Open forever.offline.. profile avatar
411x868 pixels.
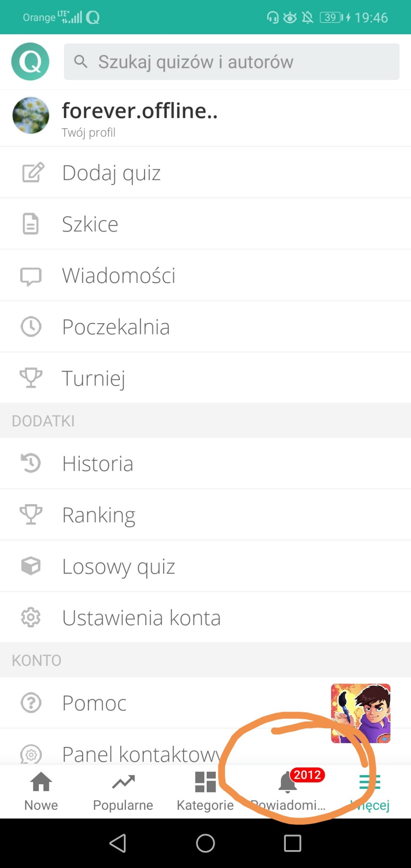pos(31,116)
